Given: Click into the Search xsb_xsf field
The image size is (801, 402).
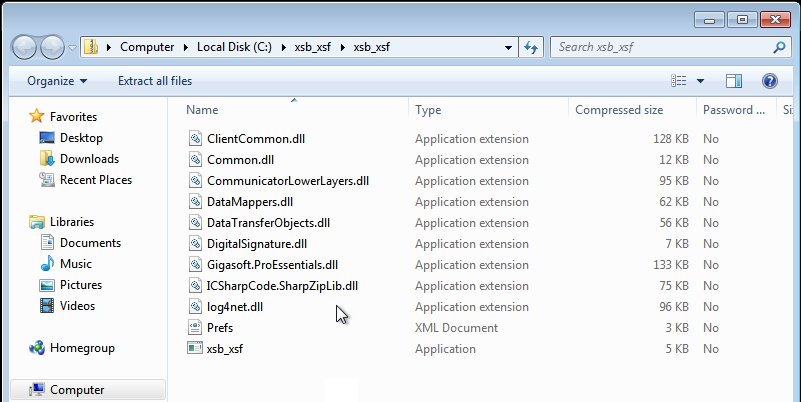Looking at the screenshot, I should (x=660, y=47).
